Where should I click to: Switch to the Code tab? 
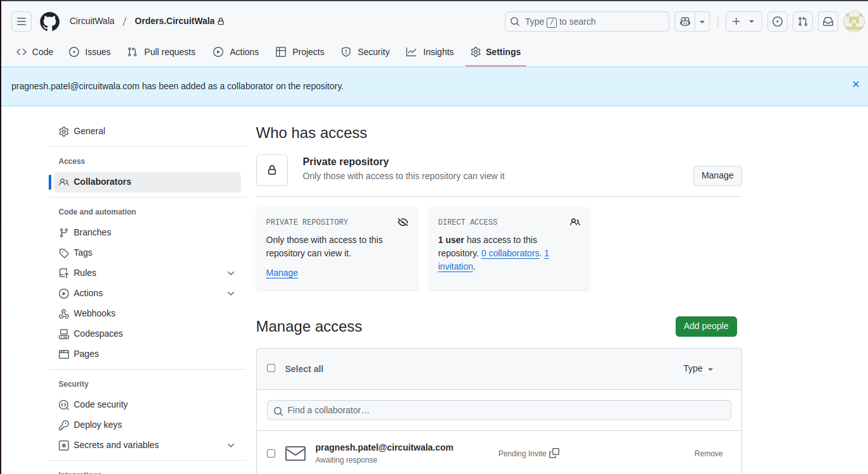click(35, 52)
